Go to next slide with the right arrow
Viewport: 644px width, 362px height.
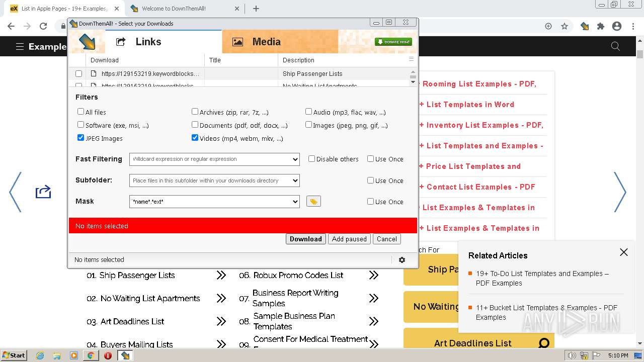[x=620, y=192]
